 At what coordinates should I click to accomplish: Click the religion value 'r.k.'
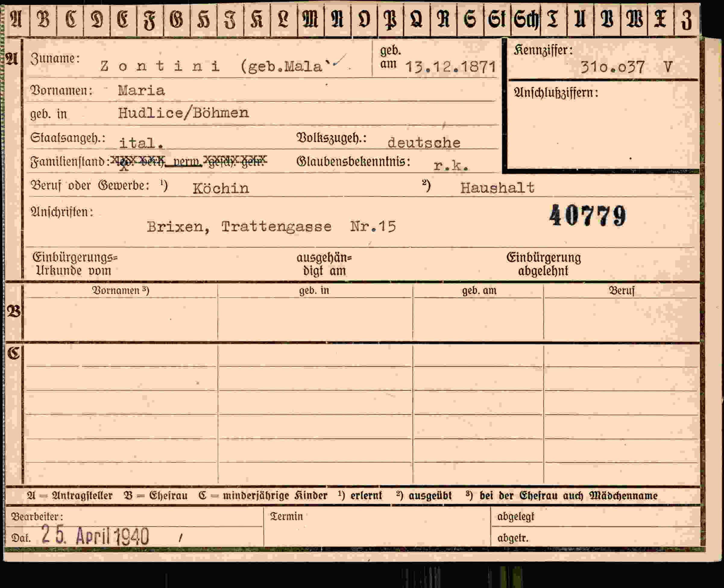(x=452, y=165)
